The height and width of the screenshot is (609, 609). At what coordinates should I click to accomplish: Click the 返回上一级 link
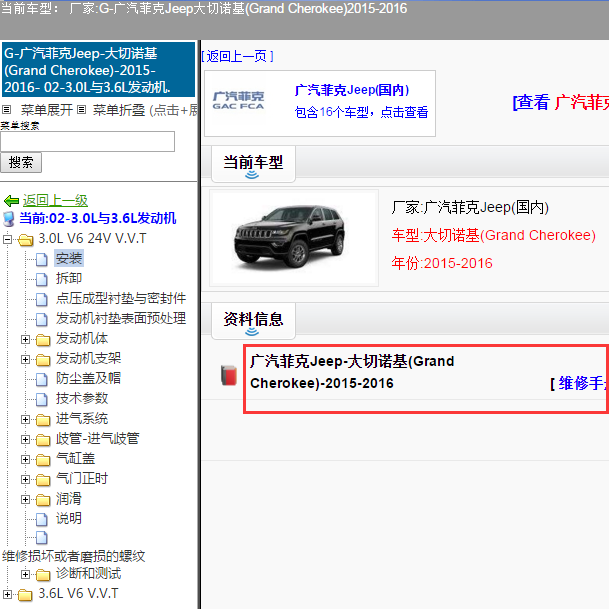pos(55,201)
